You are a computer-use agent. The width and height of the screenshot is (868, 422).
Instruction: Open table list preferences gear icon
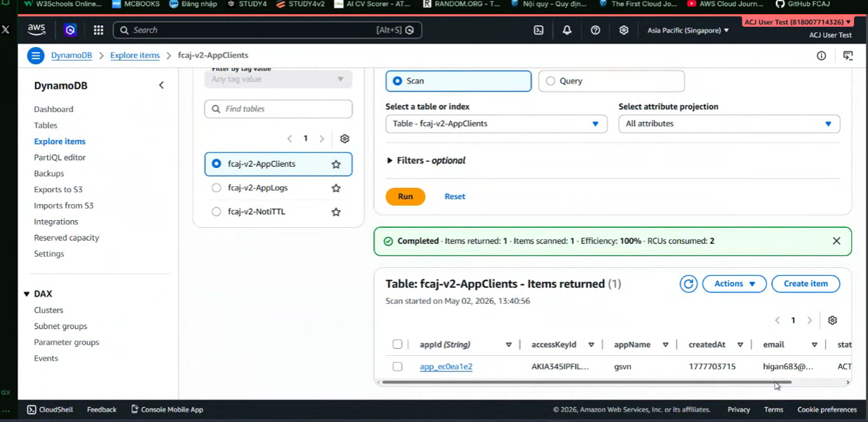[344, 139]
